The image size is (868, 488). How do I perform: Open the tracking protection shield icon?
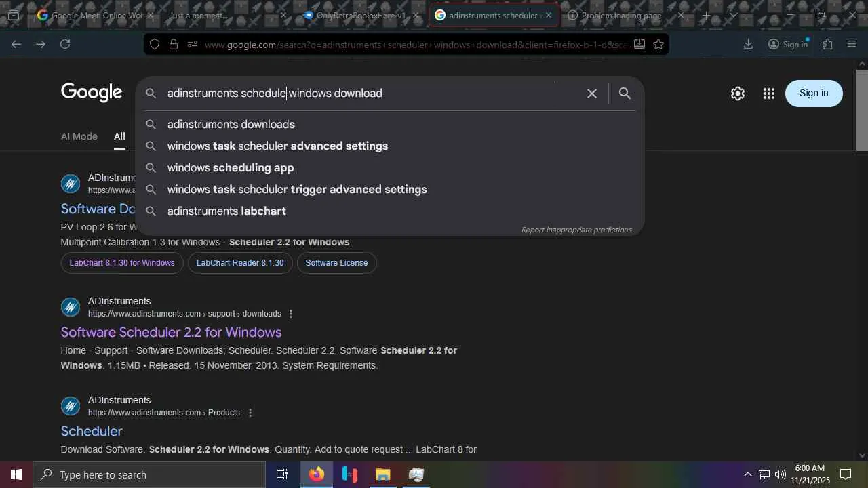point(155,44)
